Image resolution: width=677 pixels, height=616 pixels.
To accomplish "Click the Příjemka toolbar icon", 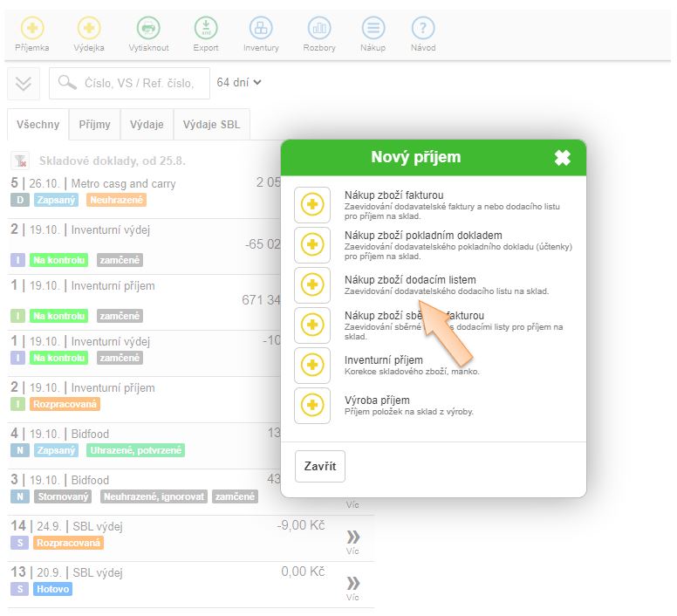I will pyautogui.click(x=32, y=29).
